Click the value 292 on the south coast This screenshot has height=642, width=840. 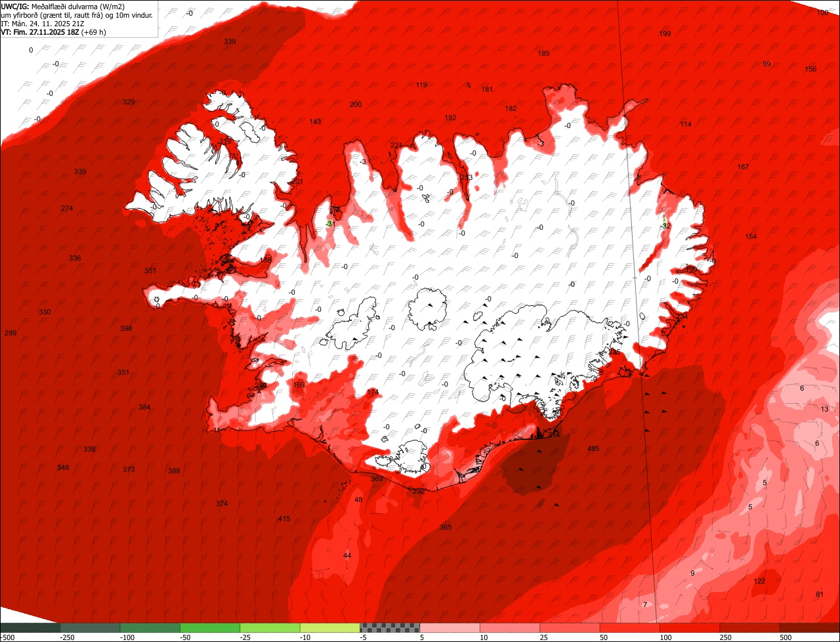coord(418,491)
